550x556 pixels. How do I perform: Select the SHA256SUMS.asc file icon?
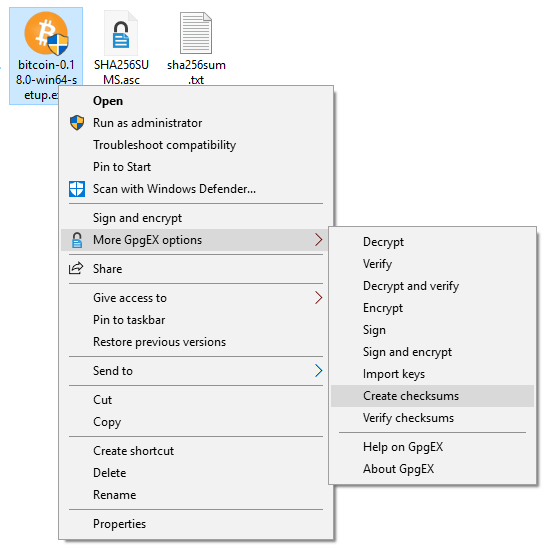click(x=121, y=33)
